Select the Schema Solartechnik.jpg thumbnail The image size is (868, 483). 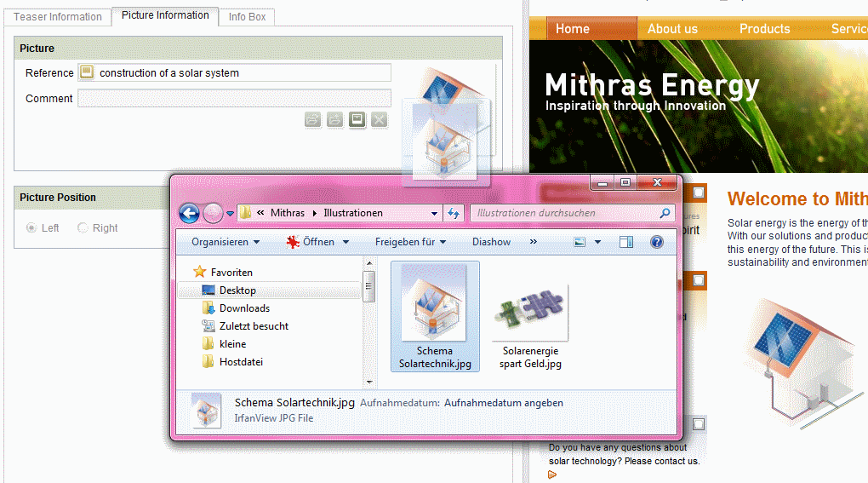coord(435,316)
